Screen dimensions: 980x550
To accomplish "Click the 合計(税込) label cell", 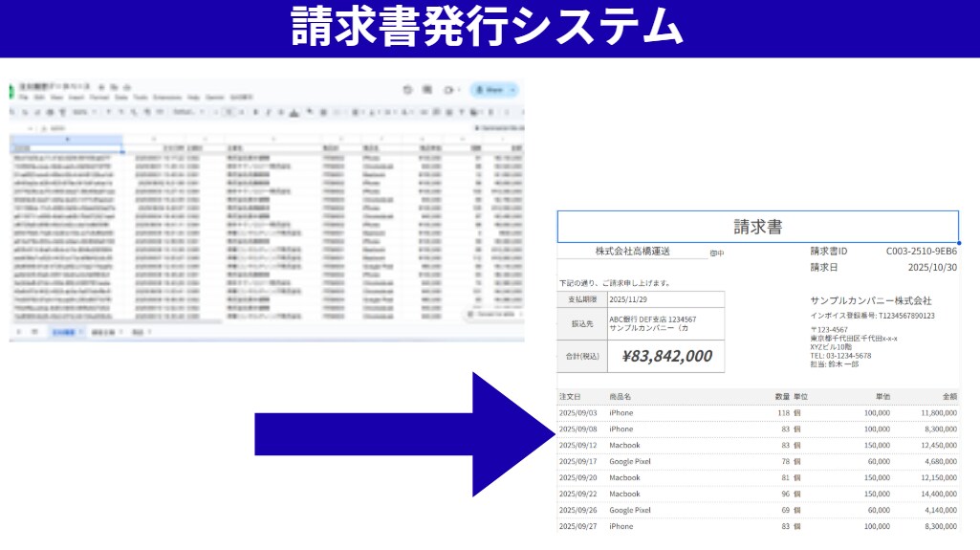I will click(582, 356).
